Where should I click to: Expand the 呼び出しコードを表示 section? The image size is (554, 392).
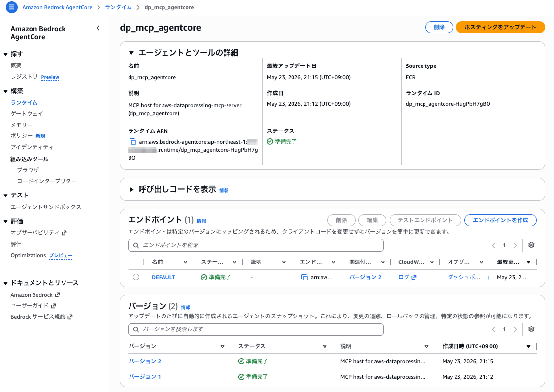[x=131, y=190]
